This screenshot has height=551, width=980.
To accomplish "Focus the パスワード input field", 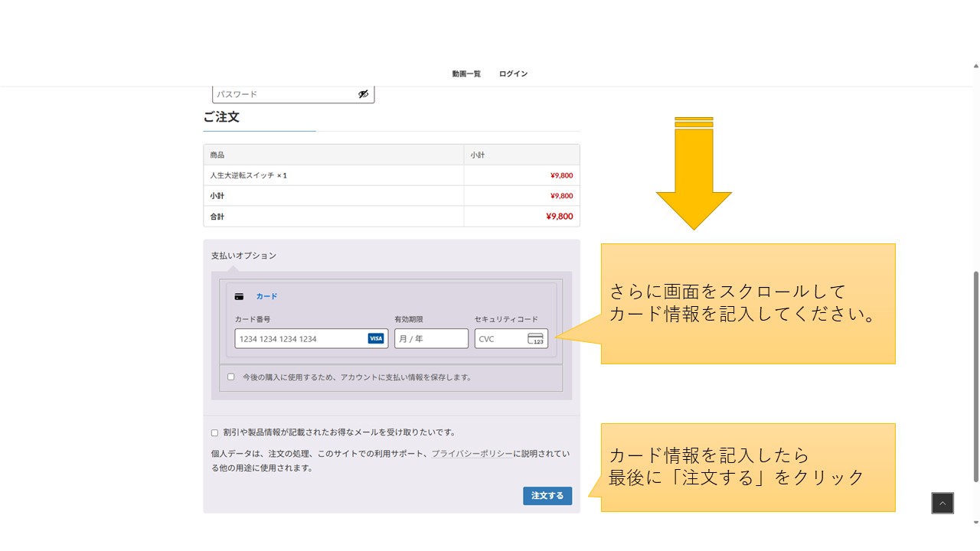I will [x=293, y=94].
